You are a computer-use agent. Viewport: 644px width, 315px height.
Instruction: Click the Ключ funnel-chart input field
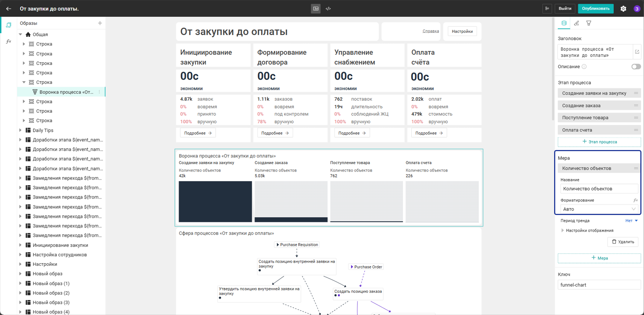(x=599, y=285)
